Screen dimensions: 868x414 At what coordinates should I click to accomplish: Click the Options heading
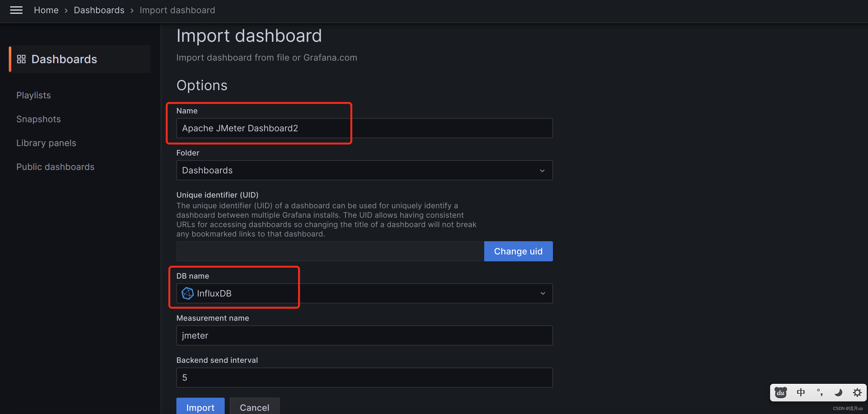[202, 85]
